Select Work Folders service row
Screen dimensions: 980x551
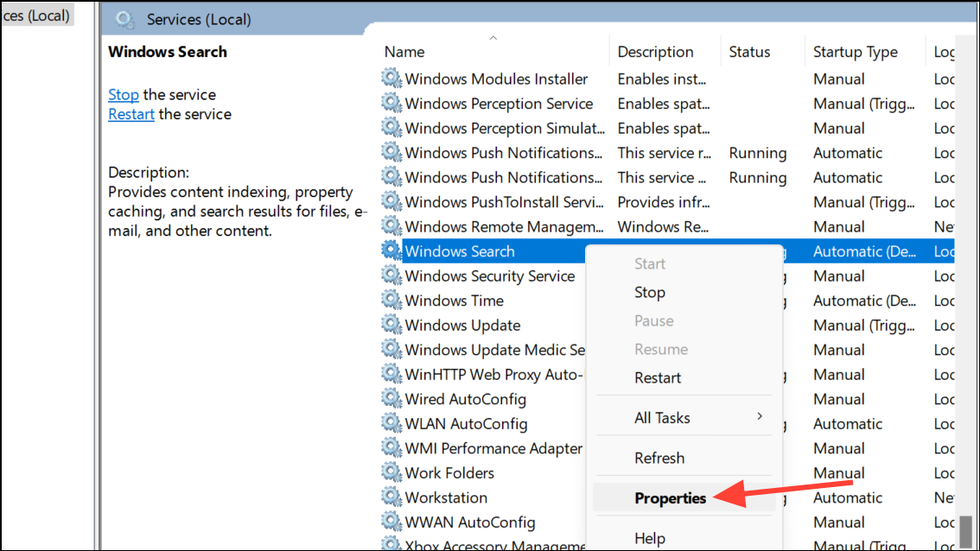point(449,473)
